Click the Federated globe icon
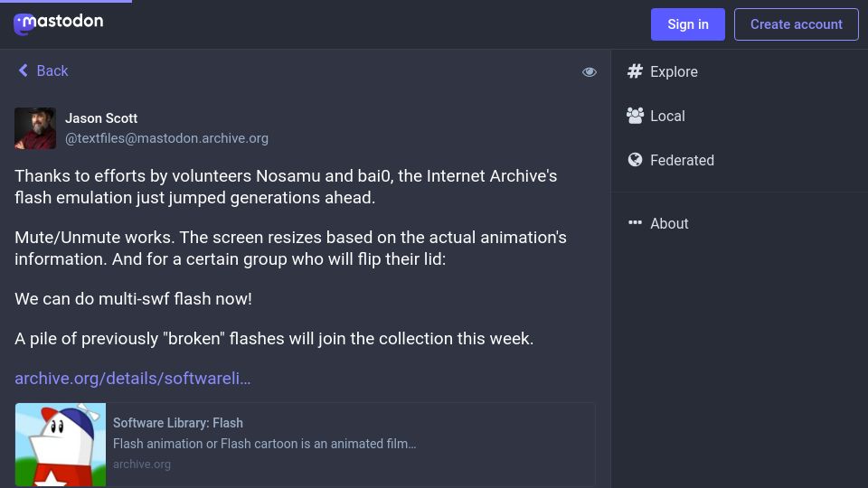Viewport: 868px width, 488px height. [x=635, y=160]
